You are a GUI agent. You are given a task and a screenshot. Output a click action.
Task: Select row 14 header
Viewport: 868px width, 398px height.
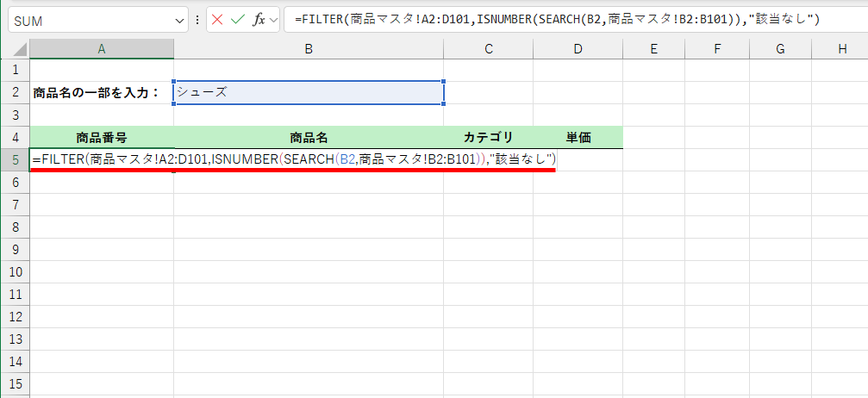[x=15, y=362]
